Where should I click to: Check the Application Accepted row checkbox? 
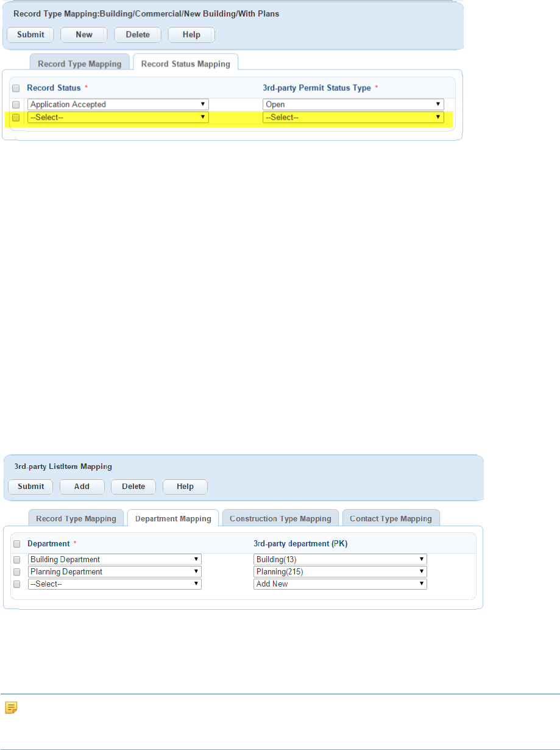click(x=16, y=105)
